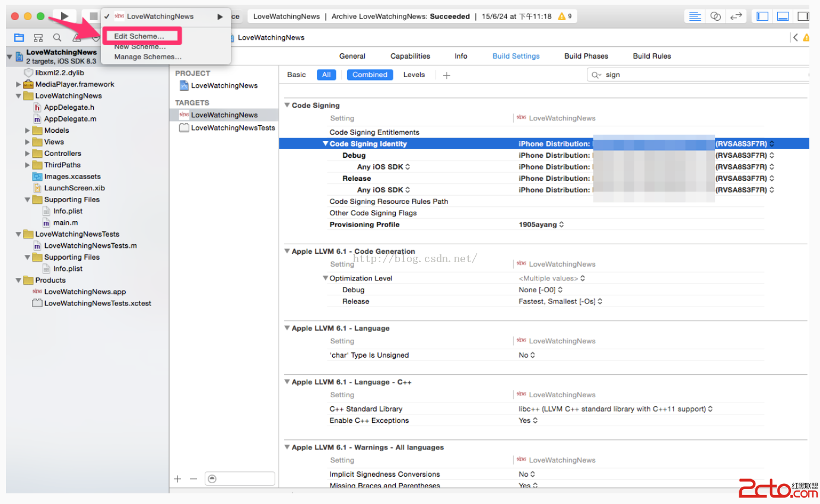Click the yellow warning issues indicator
The width and height of the screenshot is (820, 504).
pyautogui.click(x=564, y=17)
